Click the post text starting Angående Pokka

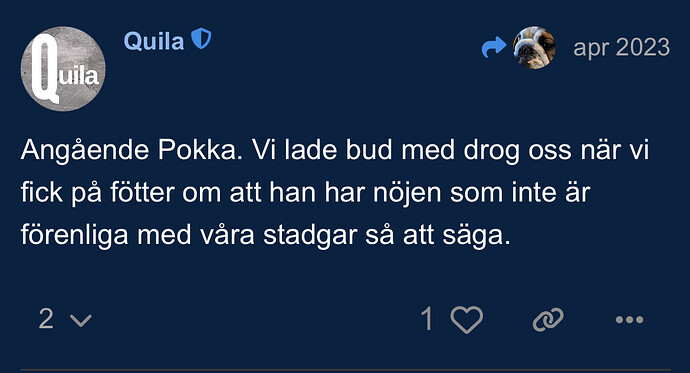point(335,193)
